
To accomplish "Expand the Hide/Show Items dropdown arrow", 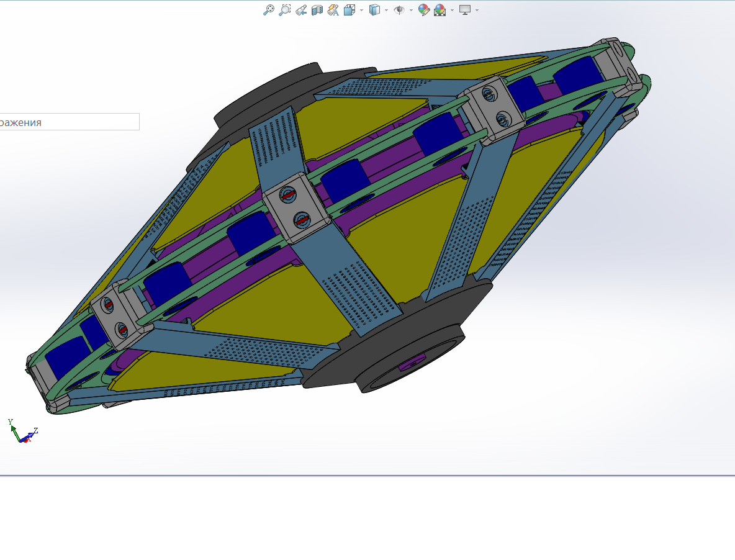I will tap(411, 10).
